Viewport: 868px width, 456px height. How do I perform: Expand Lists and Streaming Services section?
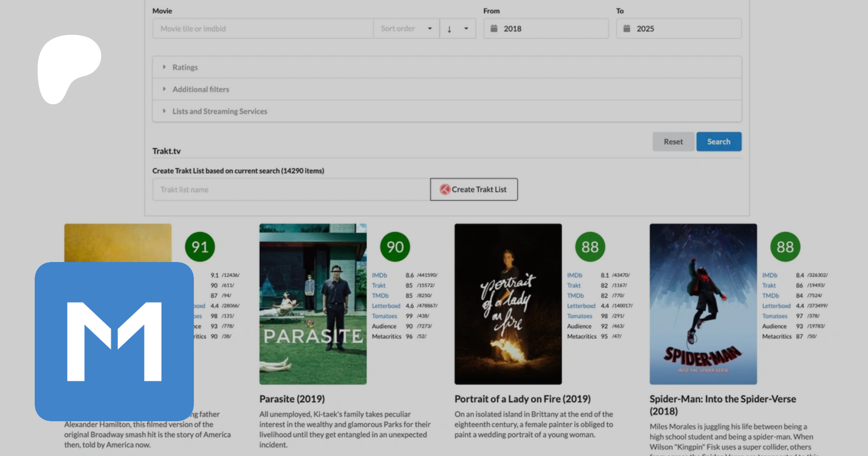pos(219,111)
